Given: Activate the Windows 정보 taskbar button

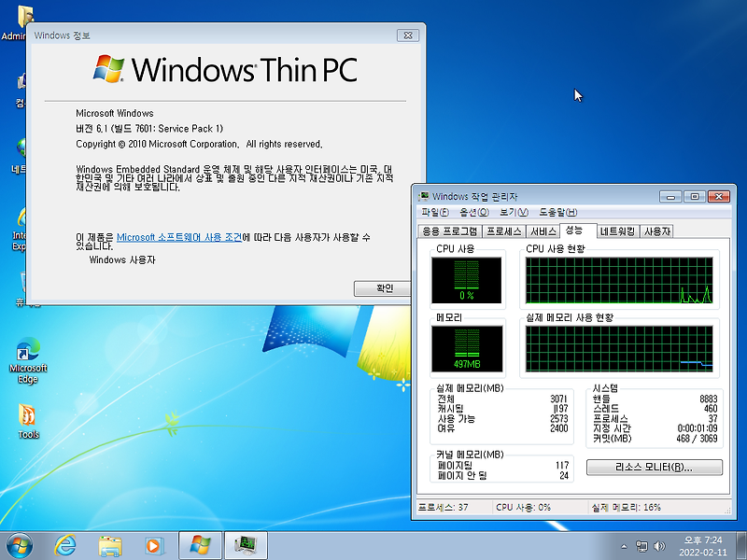Looking at the screenshot, I should (200, 546).
